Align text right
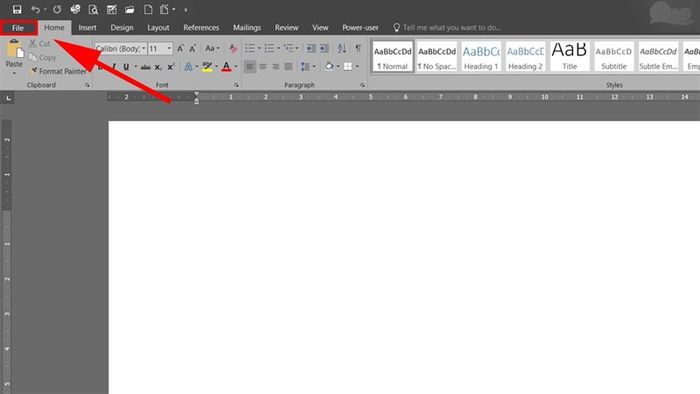Screen dimensions: 700x394 (276, 67)
